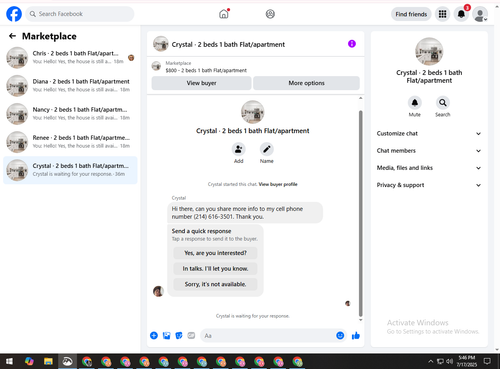Choose a GIF icon in composer

click(191, 336)
